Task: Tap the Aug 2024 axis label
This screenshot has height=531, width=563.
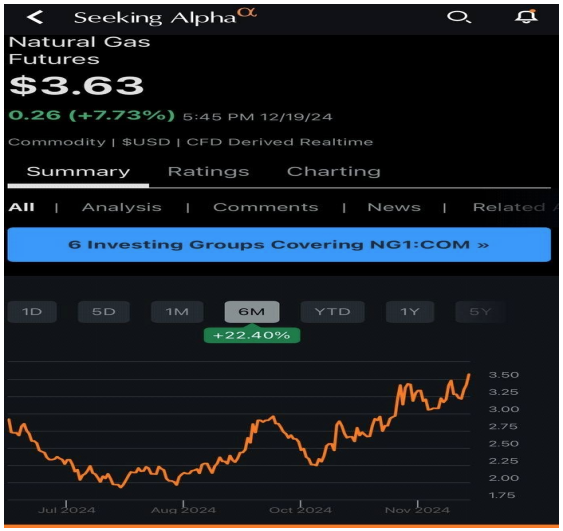Action: tap(183, 510)
